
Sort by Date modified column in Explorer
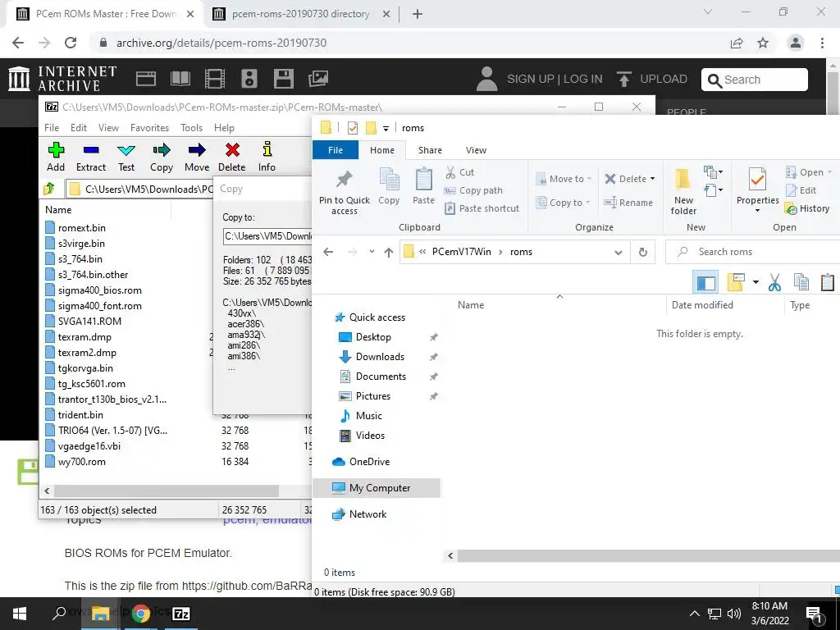pos(702,305)
